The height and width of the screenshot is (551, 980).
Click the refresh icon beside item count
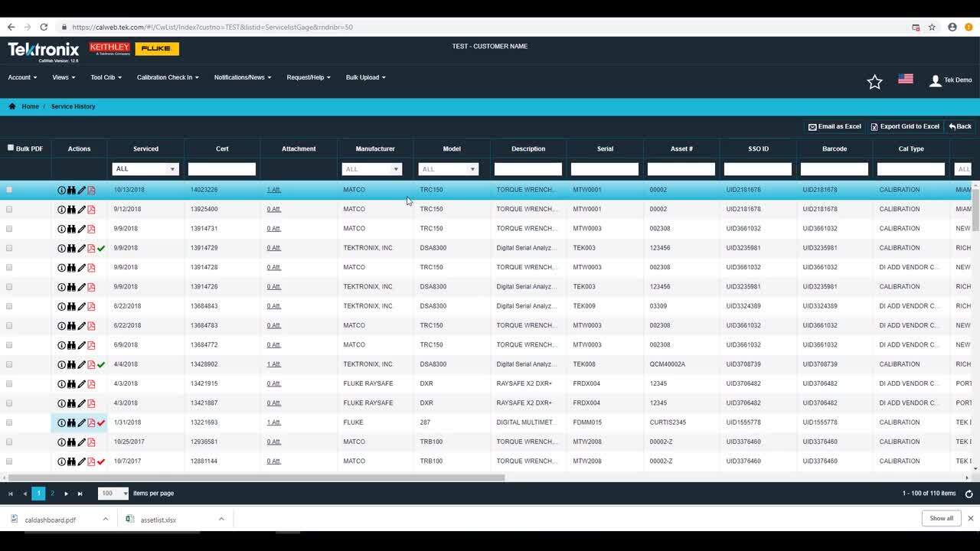(969, 494)
